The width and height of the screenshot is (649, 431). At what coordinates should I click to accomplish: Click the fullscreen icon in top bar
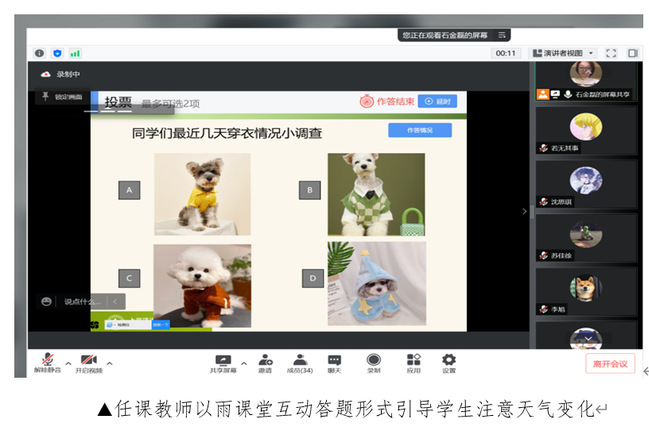611,53
